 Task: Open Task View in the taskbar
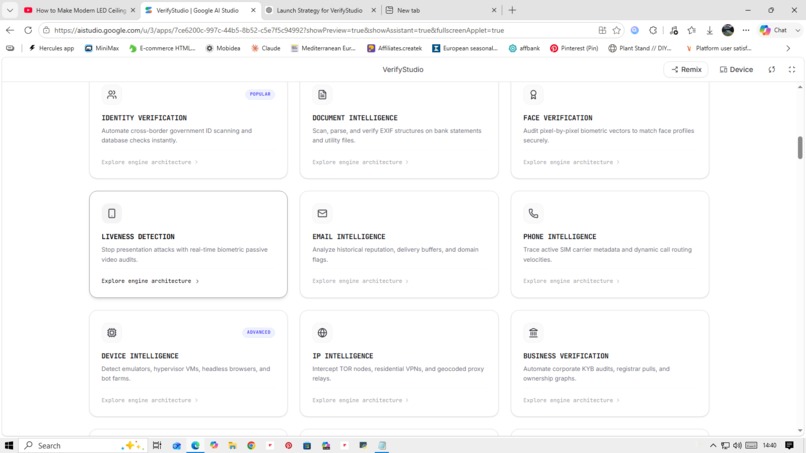pyautogui.click(x=157, y=445)
